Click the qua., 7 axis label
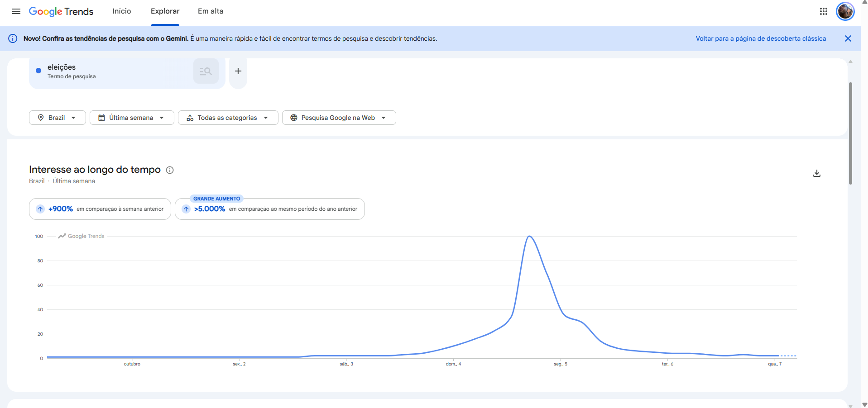Screen dimensions: 868x408 point(775,364)
